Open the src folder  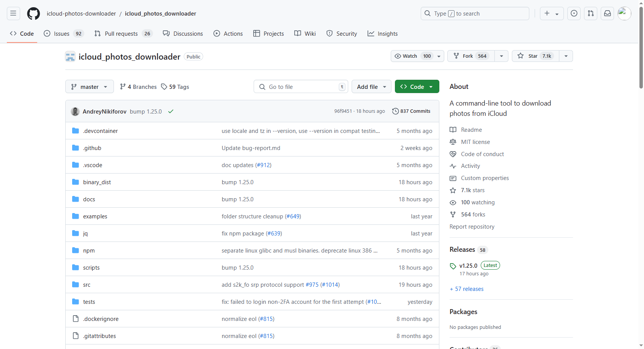[87, 285]
